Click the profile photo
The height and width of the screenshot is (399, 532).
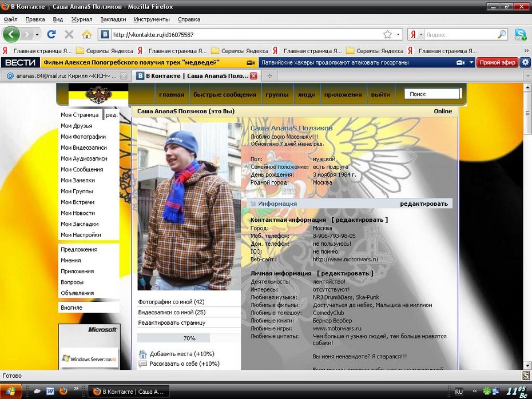pyautogui.click(x=189, y=206)
